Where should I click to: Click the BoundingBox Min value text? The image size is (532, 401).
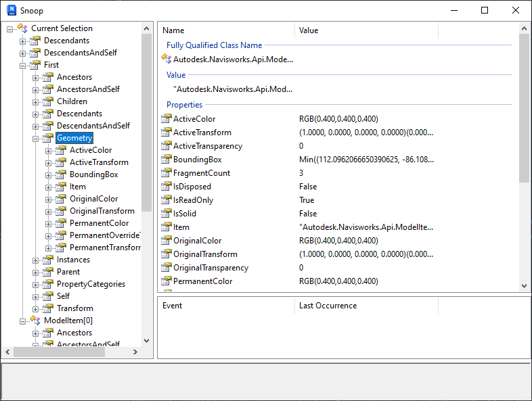click(x=366, y=160)
